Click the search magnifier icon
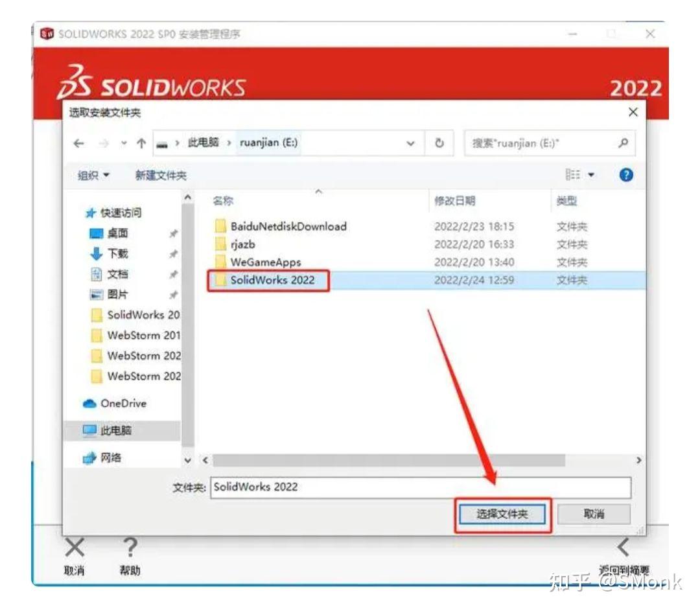Screen dimensions: 700x611 click(624, 143)
